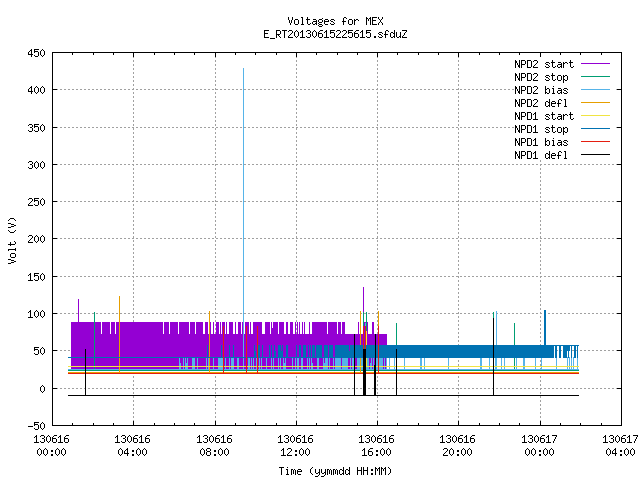Click the 130616 16:00 time tick label
640x480 pixels.
coord(376,446)
